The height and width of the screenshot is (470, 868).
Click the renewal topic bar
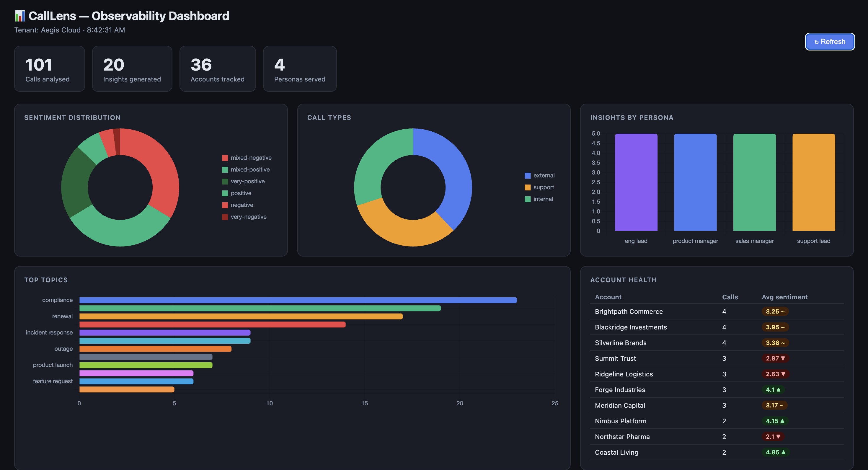(241, 316)
